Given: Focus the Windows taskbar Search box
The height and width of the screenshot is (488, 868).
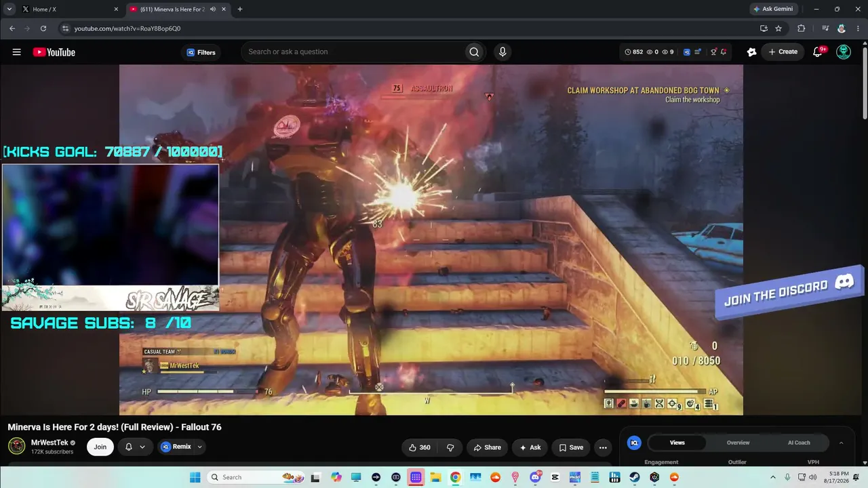Looking at the screenshot, I should [x=256, y=477].
